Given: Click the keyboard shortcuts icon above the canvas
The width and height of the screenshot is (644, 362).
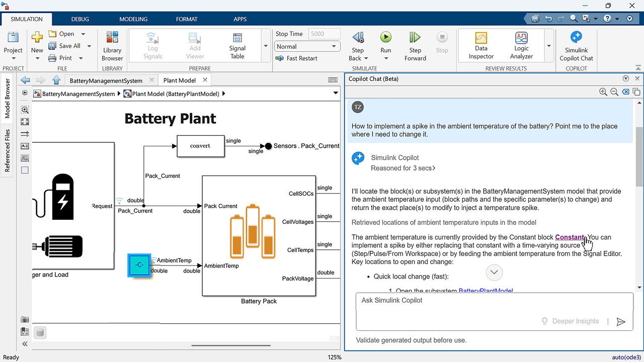Looking at the screenshot, I should coord(333,80).
